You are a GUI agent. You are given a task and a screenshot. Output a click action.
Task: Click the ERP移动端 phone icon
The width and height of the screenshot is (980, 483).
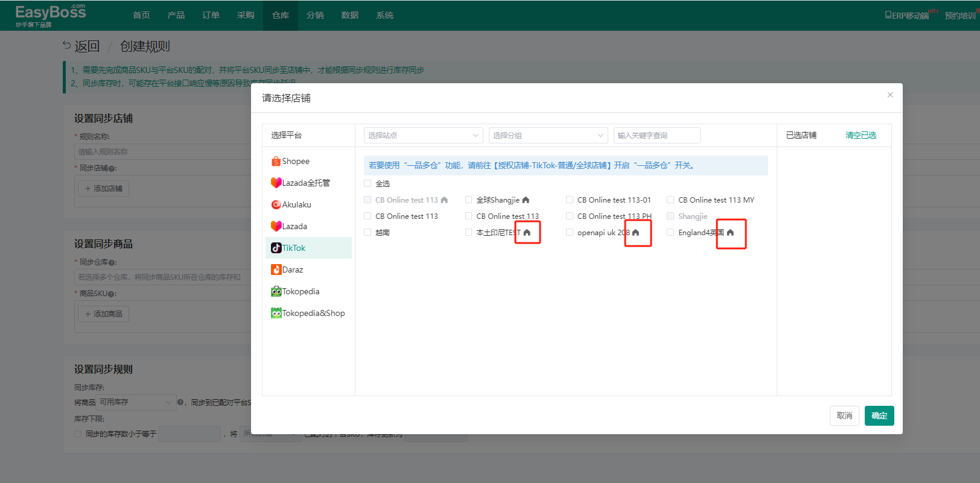coord(888,15)
